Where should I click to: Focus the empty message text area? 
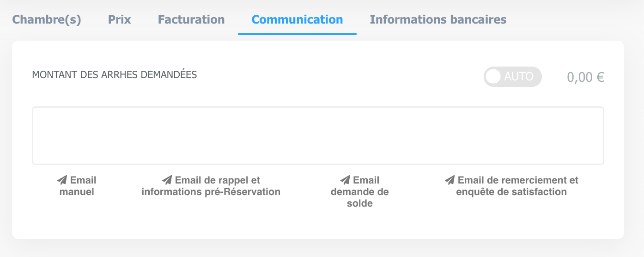point(318,136)
